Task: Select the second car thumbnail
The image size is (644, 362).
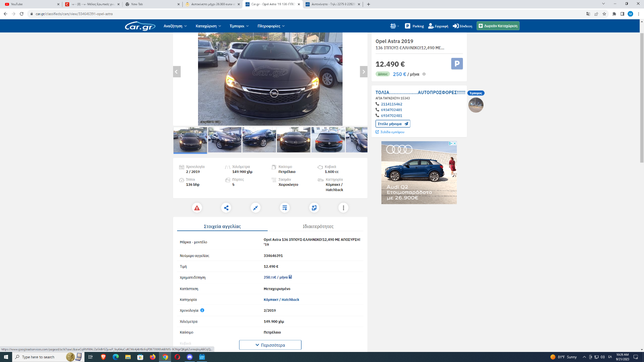Action: pyautogui.click(x=225, y=140)
